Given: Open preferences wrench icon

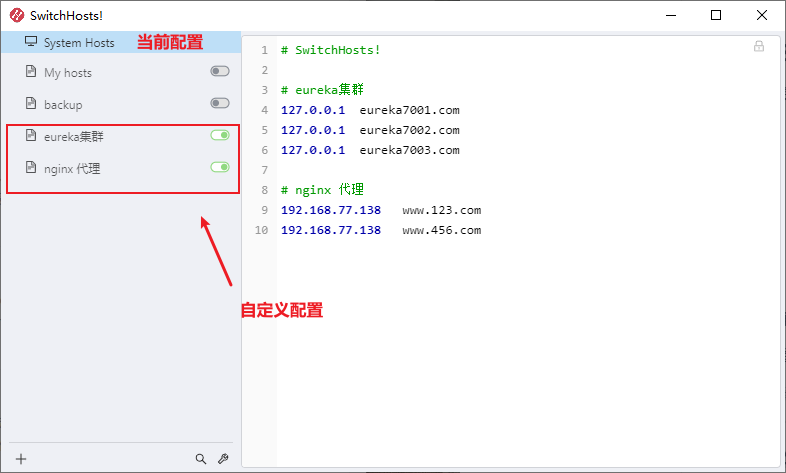Looking at the screenshot, I should click(x=224, y=459).
